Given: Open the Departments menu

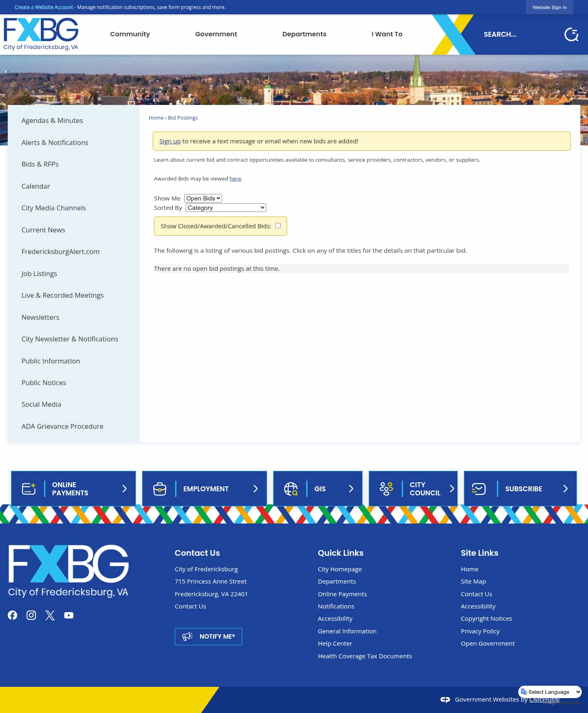Looking at the screenshot, I should click(304, 34).
